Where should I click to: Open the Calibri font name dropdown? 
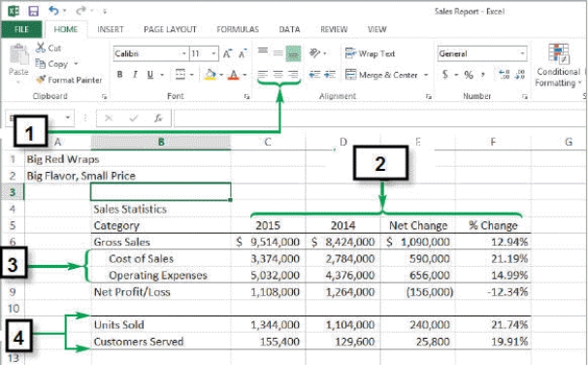click(x=183, y=53)
